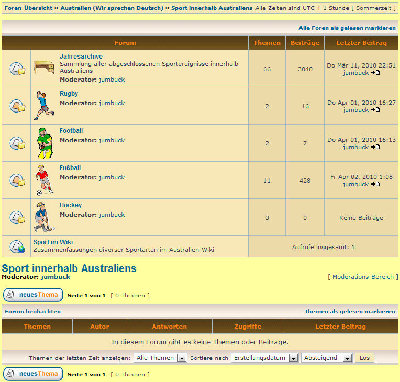The image size is (400, 382).
Task: Mark all forums as read link
Action: point(347,28)
